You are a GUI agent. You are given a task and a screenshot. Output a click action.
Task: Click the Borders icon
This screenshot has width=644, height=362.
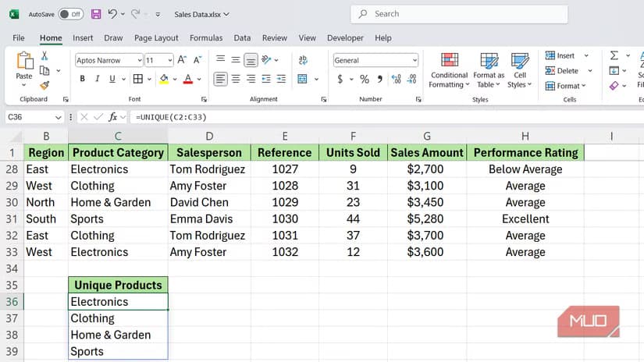click(x=138, y=79)
